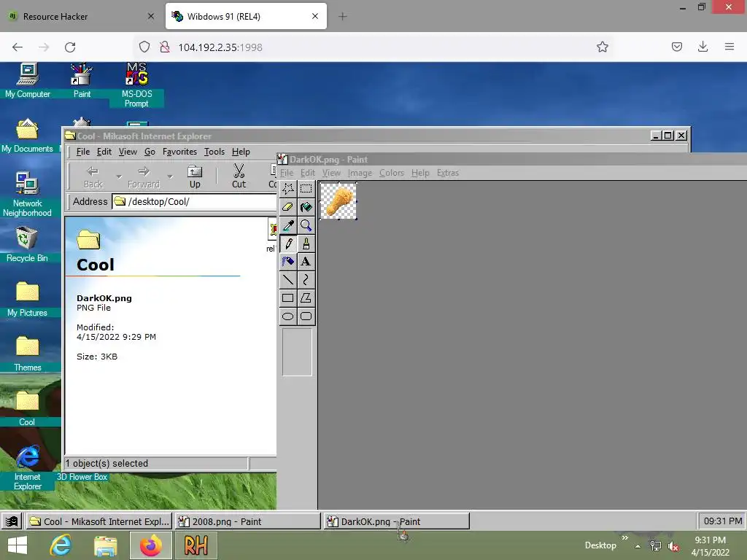The width and height of the screenshot is (747, 560).
Task: Choose the Rectangle shape tool
Action: coord(287,298)
